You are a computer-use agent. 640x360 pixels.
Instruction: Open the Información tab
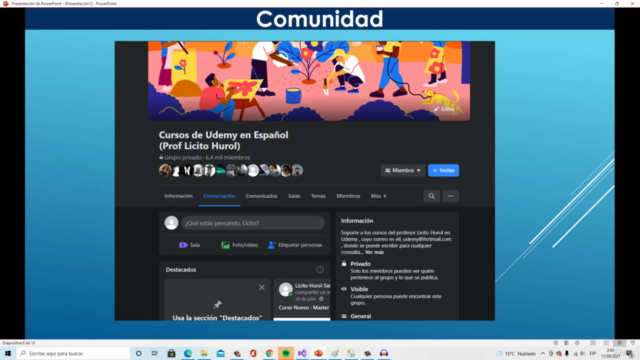coord(178,196)
